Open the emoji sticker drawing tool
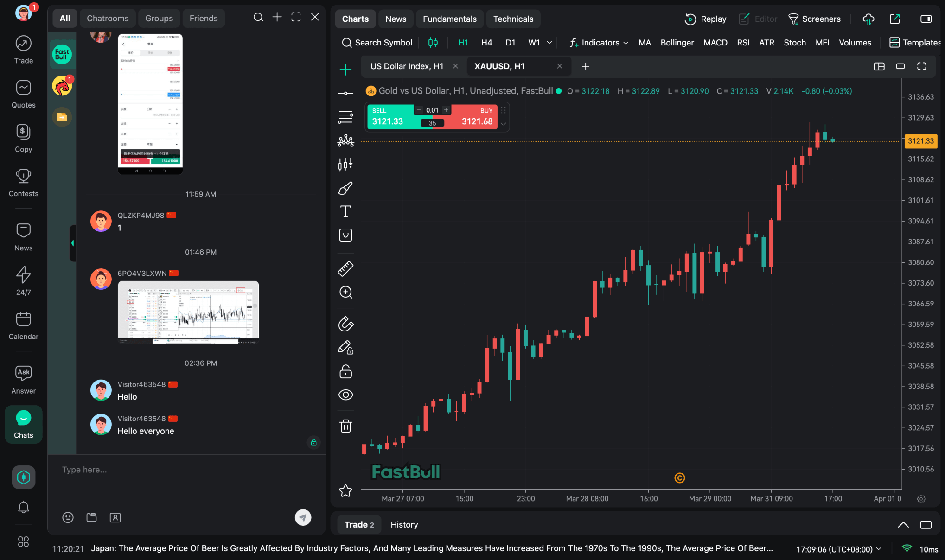The height and width of the screenshot is (560, 945). click(345, 235)
